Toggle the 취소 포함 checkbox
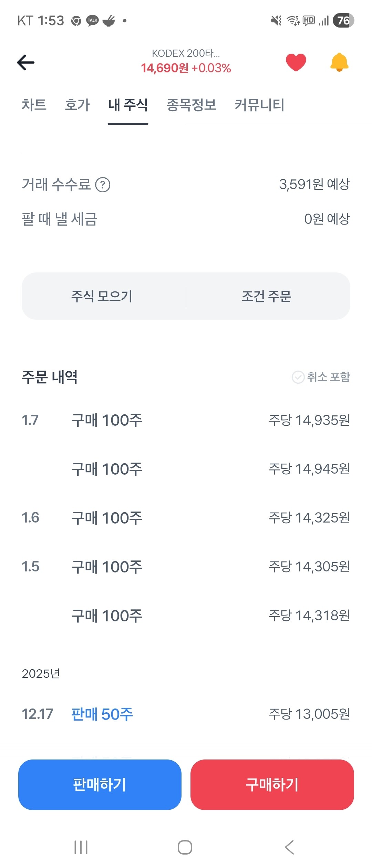Viewport: 372px width, 868px height. 298,377
